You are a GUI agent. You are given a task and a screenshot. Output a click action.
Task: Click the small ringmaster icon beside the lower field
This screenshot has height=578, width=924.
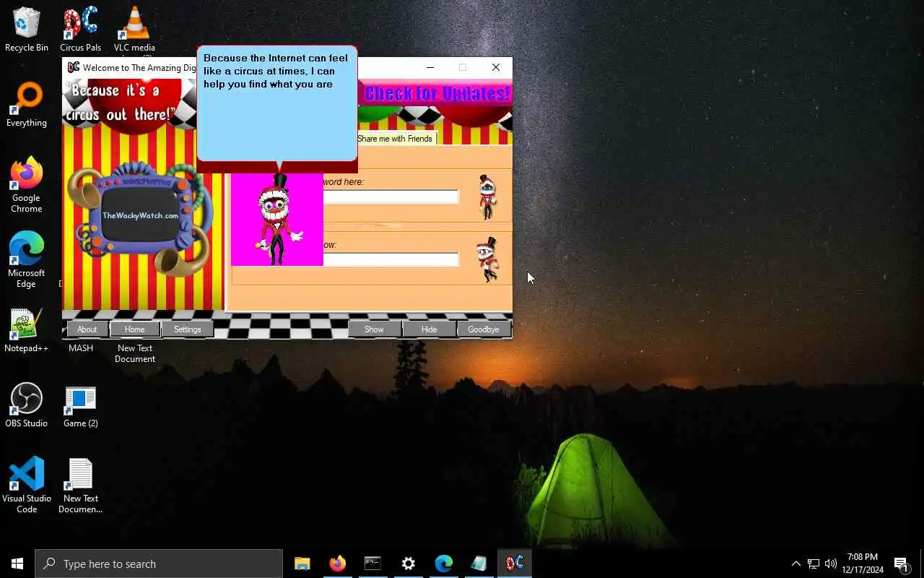488,259
